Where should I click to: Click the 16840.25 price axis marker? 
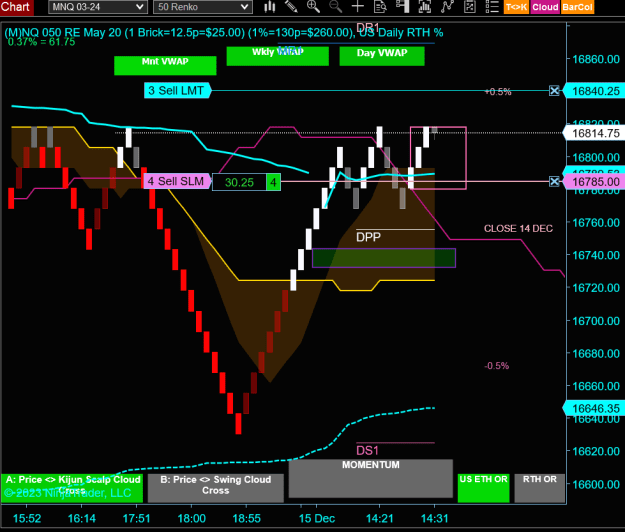pyautogui.click(x=594, y=91)
